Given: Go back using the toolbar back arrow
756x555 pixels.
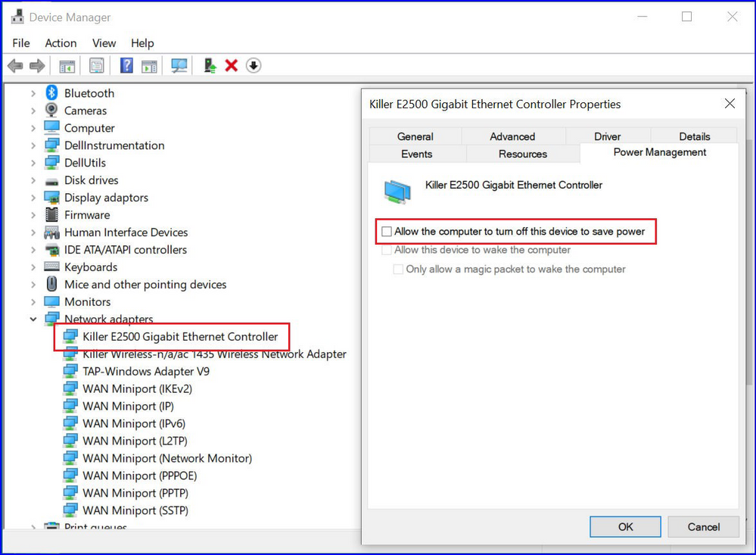Looking at the screenshot, I should tap(15, 66).
